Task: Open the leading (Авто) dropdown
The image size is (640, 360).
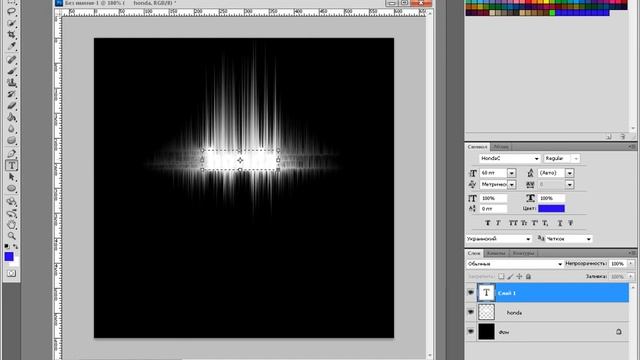Action: tap(569, 173)
